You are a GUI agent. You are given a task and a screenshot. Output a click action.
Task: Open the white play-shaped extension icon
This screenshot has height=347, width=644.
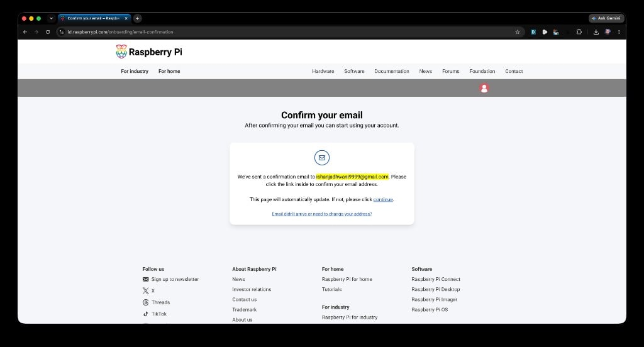[x=545, y=32]
